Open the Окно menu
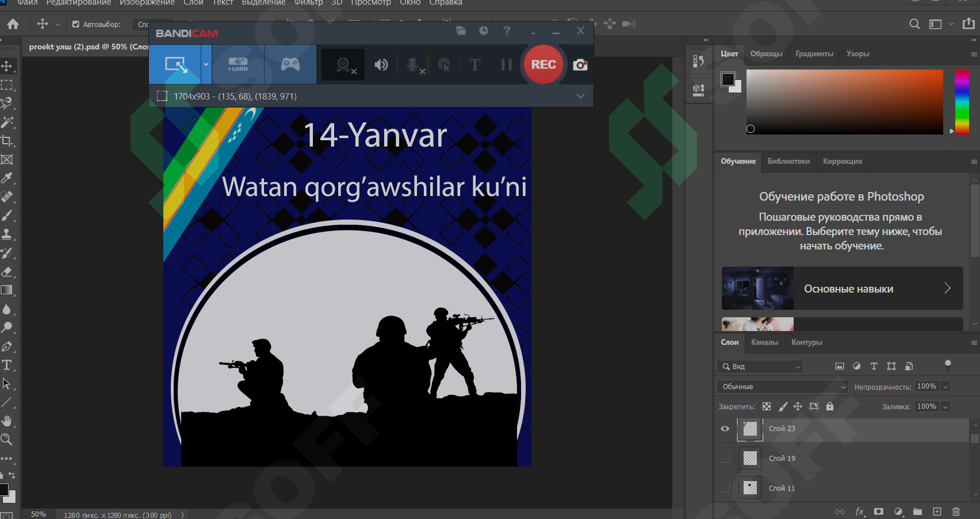Image resolution: width=980 pixels, height=519 pixels. (410, 3)
